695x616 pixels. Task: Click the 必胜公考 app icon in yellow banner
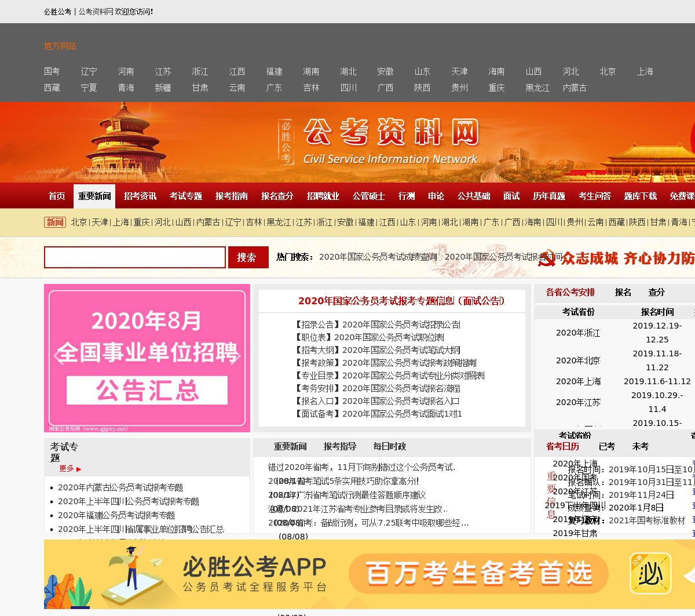650,574
